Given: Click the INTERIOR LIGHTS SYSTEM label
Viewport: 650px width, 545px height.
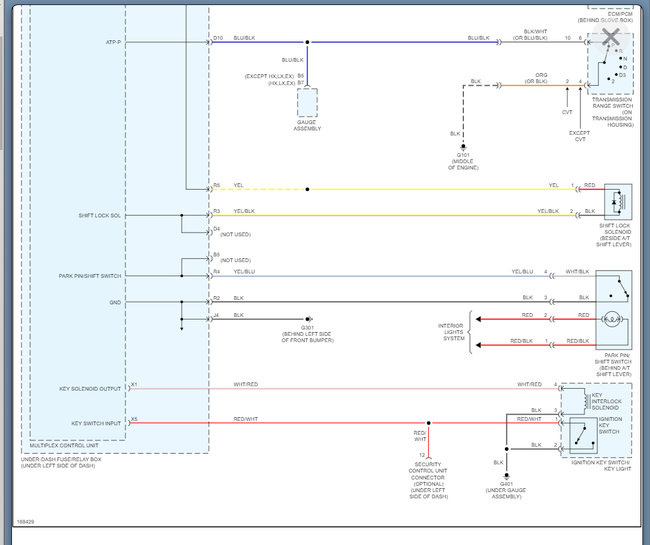Looking at the screenshot, I should click(451, 332).
